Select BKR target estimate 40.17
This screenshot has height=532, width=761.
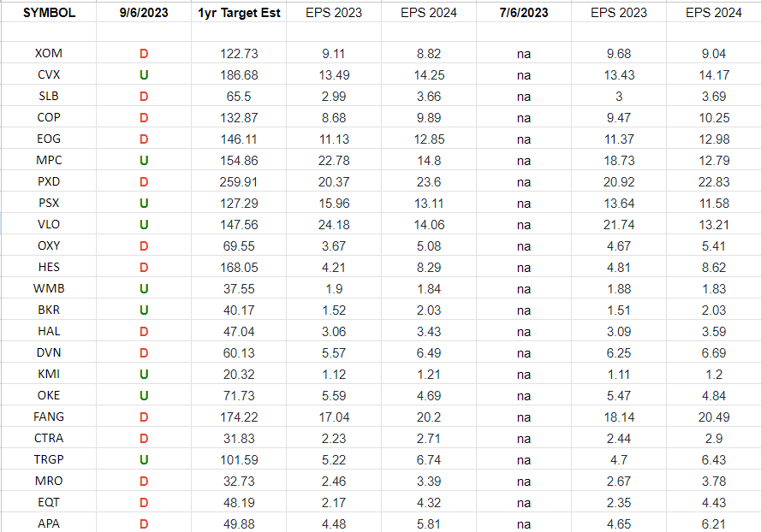[x=239, y=310]
